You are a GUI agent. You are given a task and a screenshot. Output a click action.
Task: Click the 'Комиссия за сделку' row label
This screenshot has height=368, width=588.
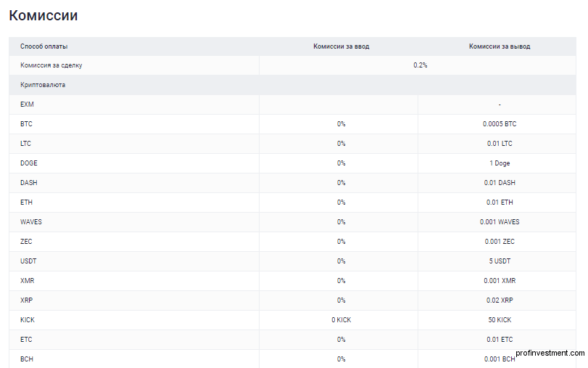[51, 65]
